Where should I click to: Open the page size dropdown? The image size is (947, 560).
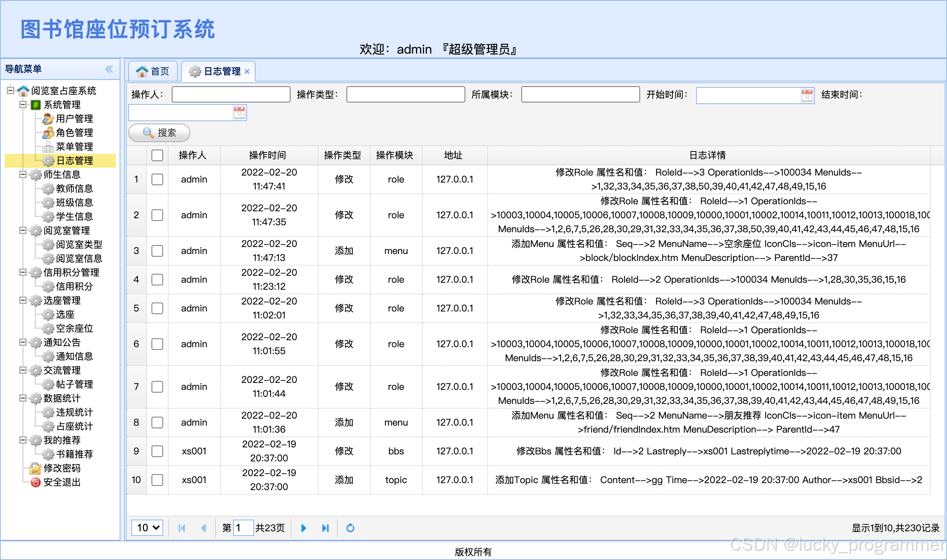point(147,528)
